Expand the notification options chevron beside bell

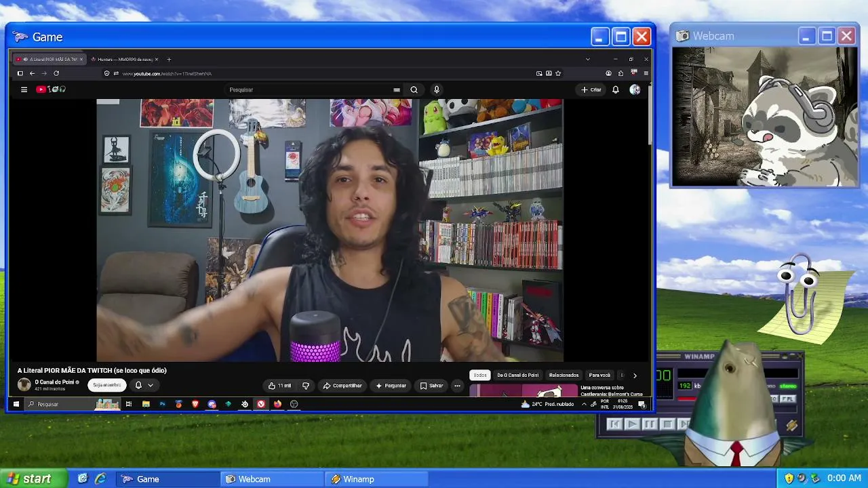(151, 385)
